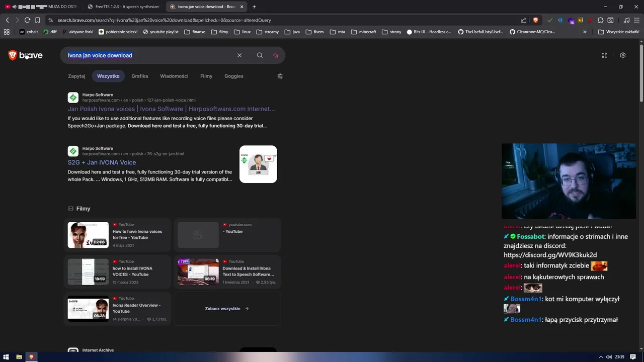This screenshot has width=644, height=362.
Task: Open the java bookmark folder
Action: [292, 32]
